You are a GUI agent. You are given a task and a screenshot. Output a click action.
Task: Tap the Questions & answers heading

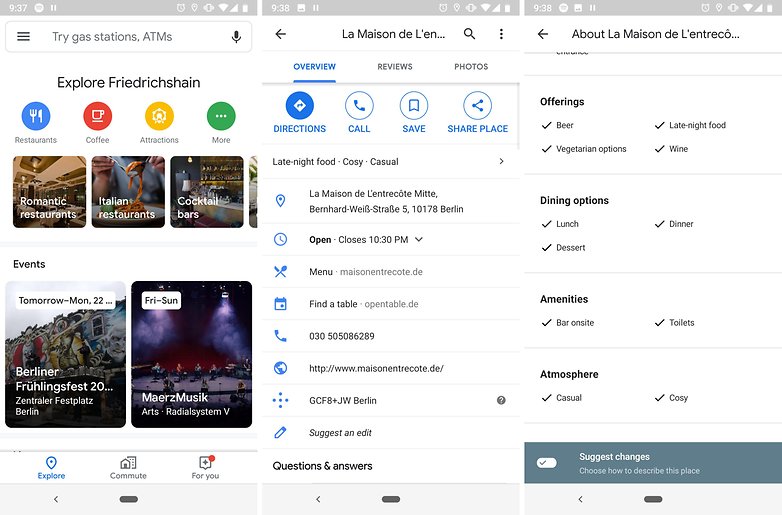pos(322,466)
